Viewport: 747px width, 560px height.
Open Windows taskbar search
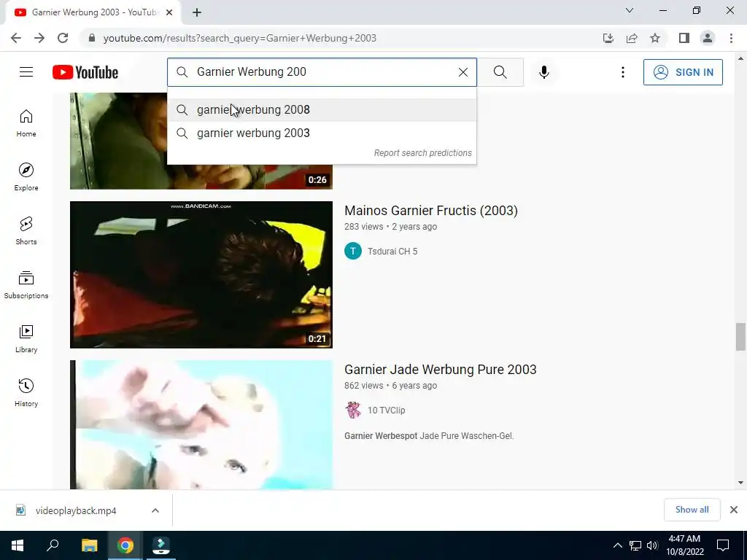[x=53, y=545]
